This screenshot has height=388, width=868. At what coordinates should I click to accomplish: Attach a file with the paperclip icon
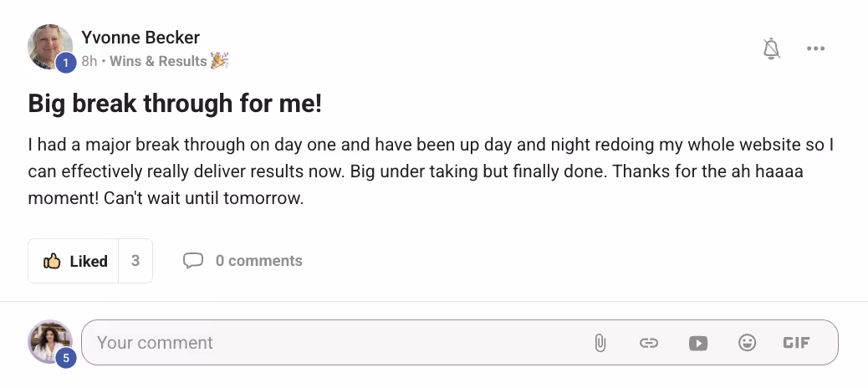[600, 343]
